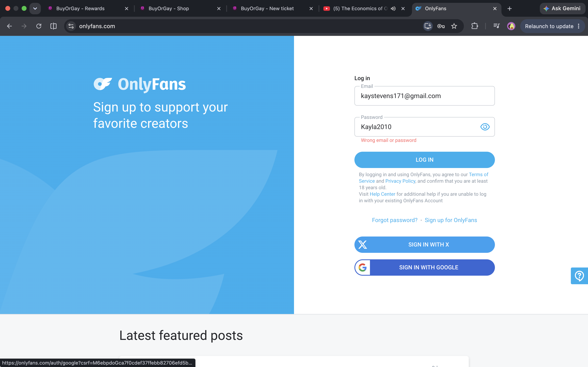
Task: Open new tab with plus button
Action: 510,9
